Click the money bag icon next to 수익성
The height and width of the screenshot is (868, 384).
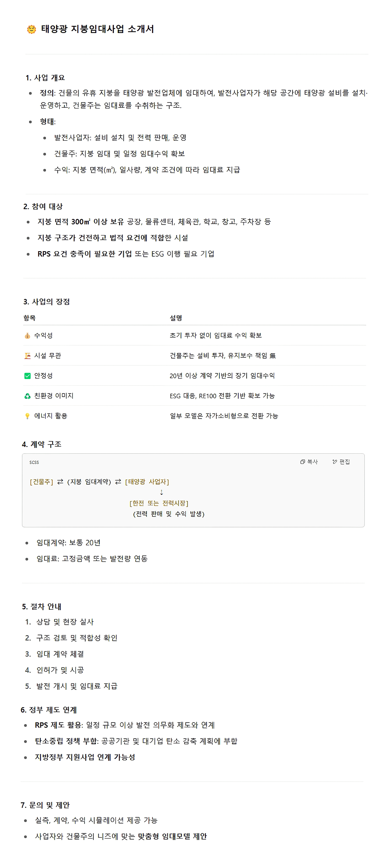click(x=27, y=336)
